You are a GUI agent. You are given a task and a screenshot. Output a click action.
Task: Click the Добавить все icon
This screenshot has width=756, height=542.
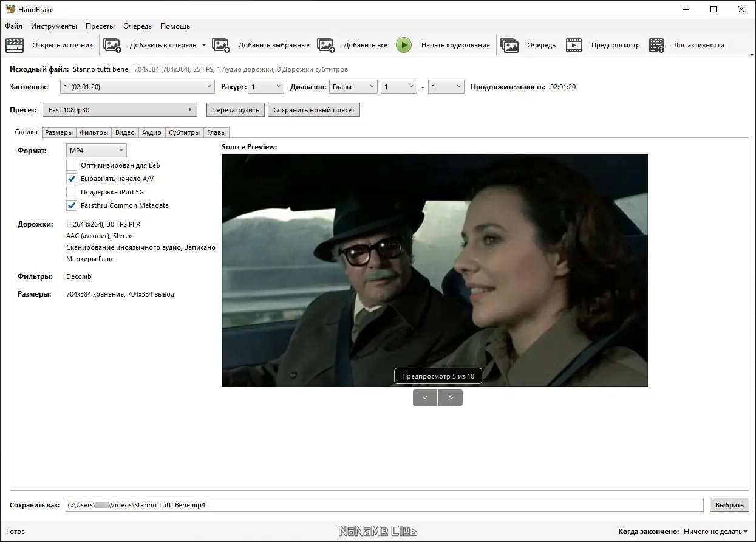click(x=326, y=45)
